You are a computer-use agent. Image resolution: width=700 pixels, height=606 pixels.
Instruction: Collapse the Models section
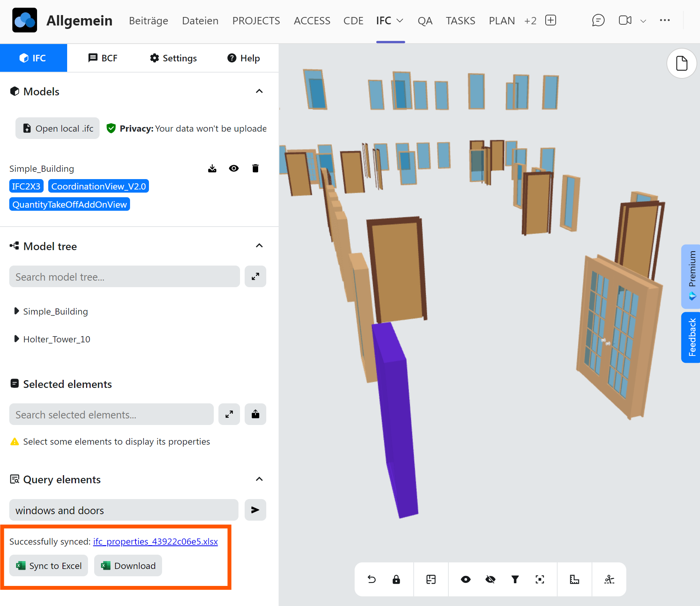pos(259,91)
